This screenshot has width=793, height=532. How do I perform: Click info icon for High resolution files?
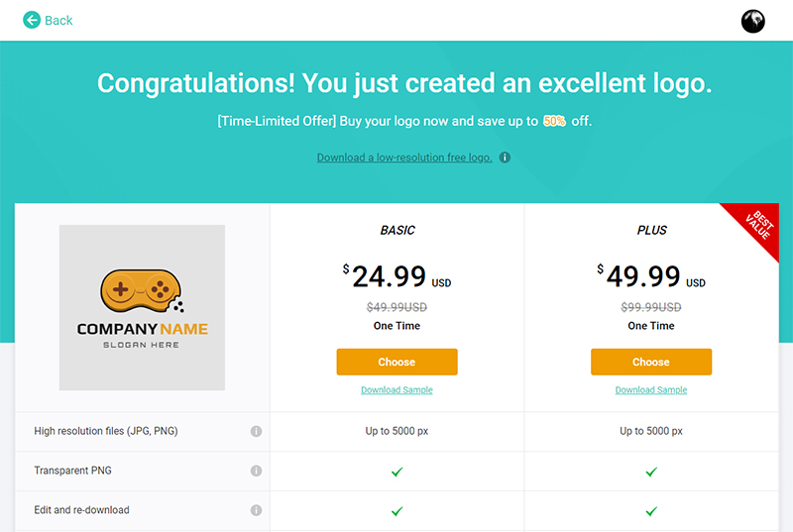(x=256, y=431)
